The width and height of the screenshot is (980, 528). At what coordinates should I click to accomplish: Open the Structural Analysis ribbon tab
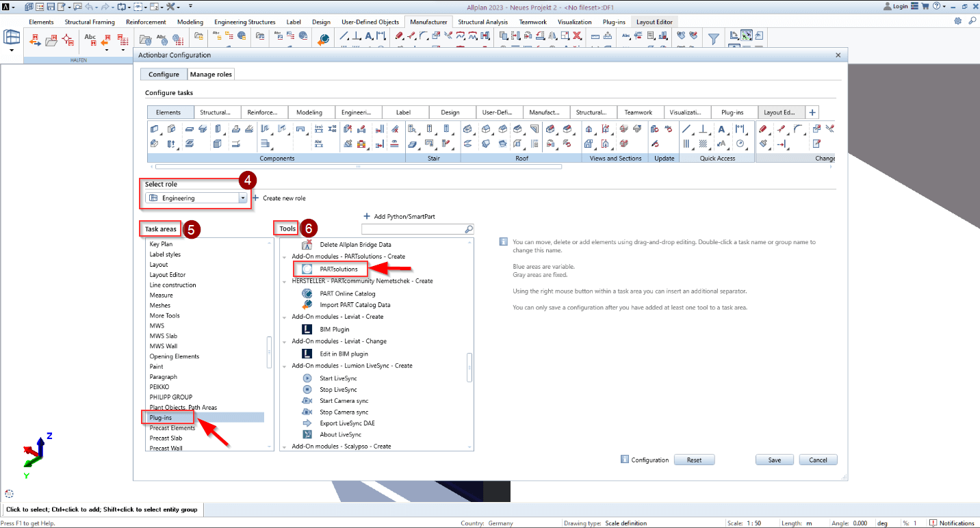coord(483,22)
